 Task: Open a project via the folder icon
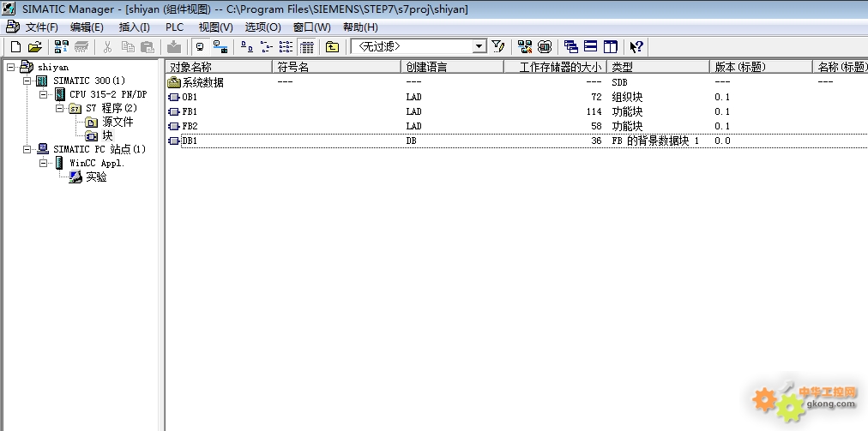tap(35, 47)
